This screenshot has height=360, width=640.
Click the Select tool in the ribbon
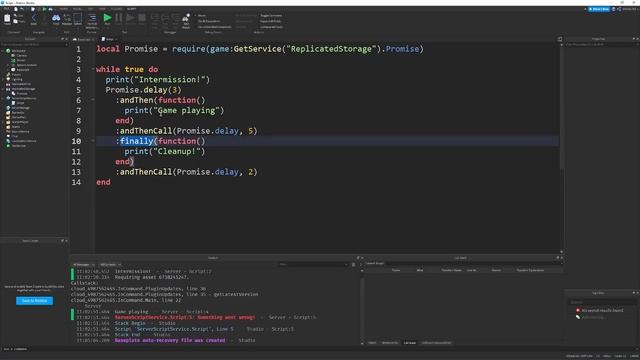78,19
